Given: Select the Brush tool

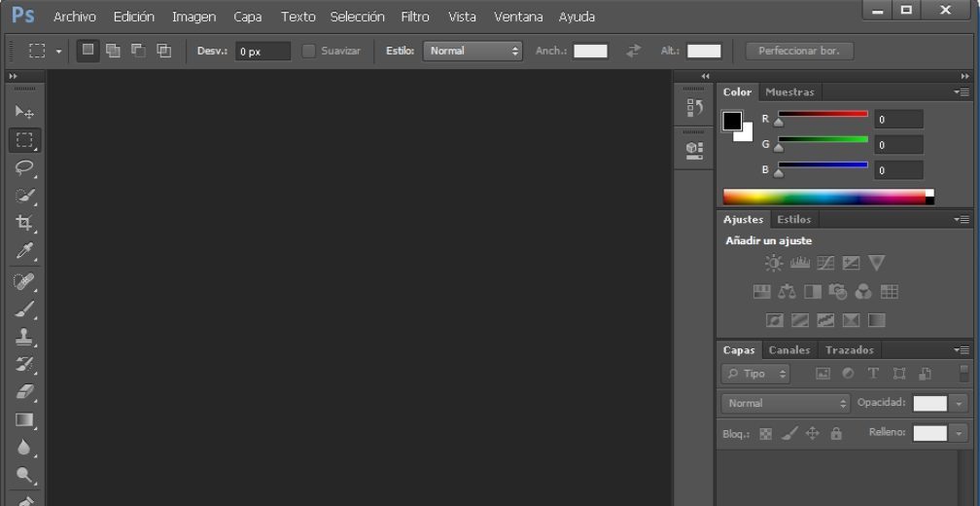Looking at the screenshot, I should click(x=24, y=309).
